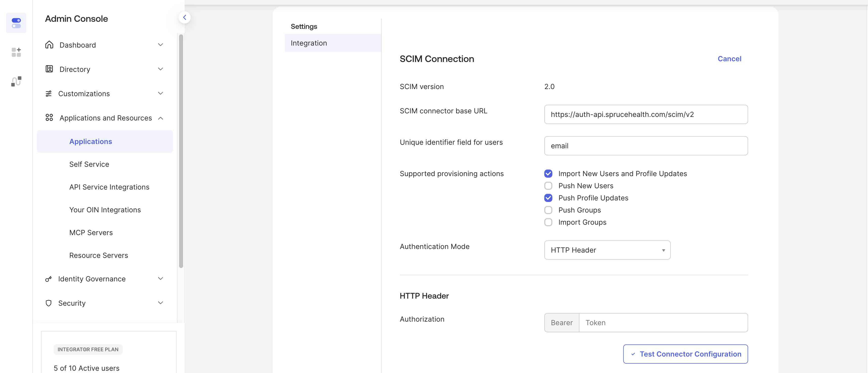868x373 pixels.
Task: Click the SCIM connector base URL field
Action: tap(646, 114)
